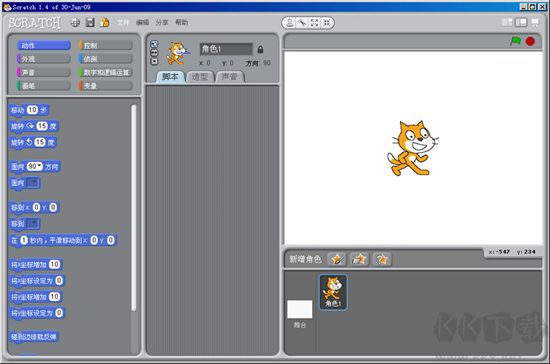Open the language globe icon
Screen dimensions: 550x364
click(x=75, y=23)
